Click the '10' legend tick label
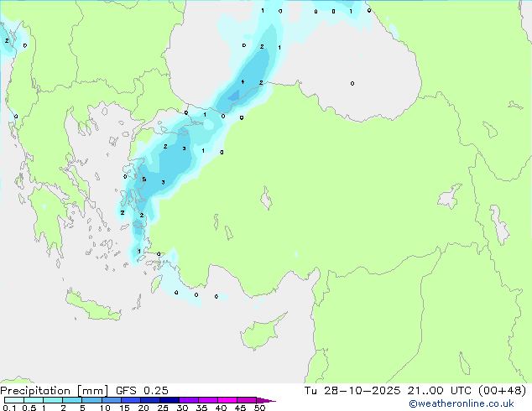 click(105, 408)
